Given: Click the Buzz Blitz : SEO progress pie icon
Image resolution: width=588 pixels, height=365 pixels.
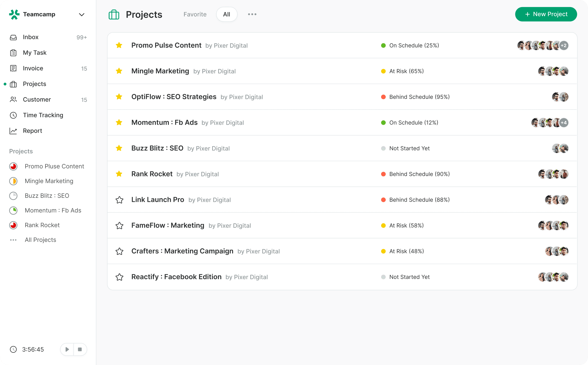Looking at the screenshot, I should point(13,196).
